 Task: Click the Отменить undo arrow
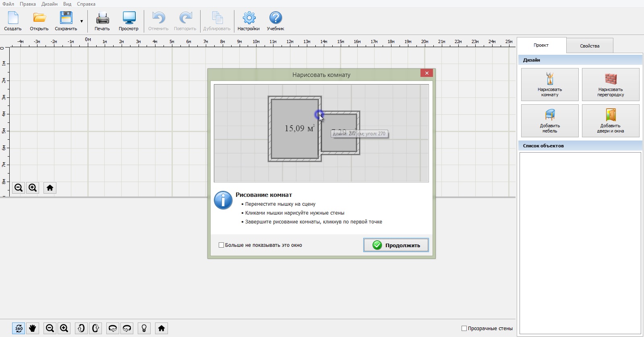coord(158,21)
